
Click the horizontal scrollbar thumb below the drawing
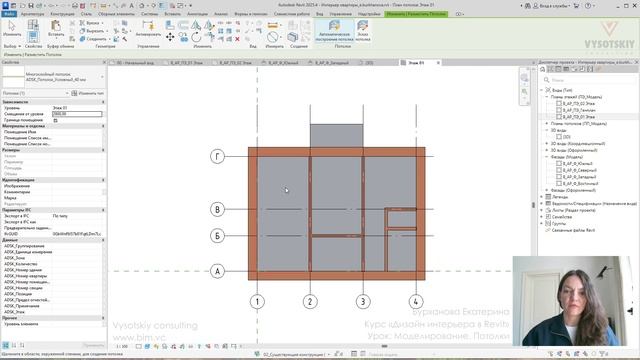tap(384, 346)
